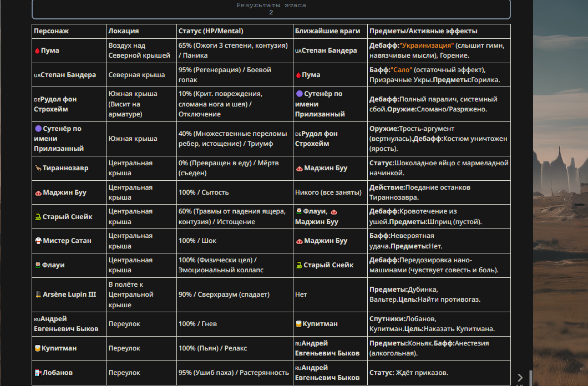The width and height of the screenshot is (588, 386).
Task: Click the UA flag in Пума's enemies cell
Action: click(x=298, y=51)
